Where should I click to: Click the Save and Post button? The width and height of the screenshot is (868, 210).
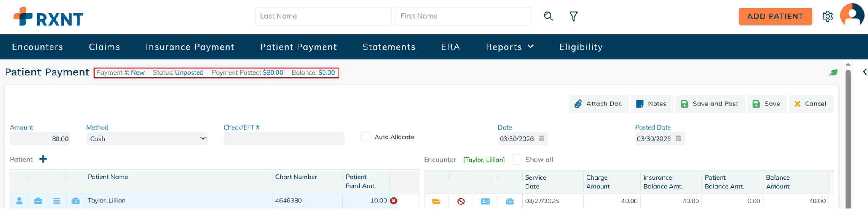(710, 104)
